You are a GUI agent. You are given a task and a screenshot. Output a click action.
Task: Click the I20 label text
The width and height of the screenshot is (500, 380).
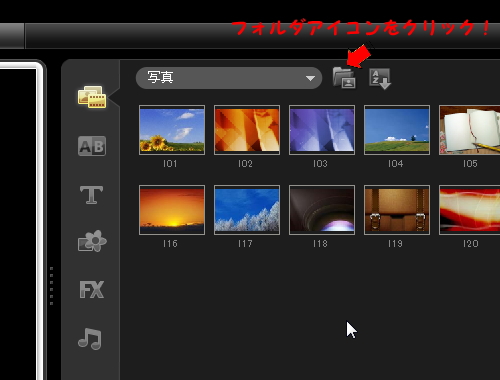coord(470,244)
